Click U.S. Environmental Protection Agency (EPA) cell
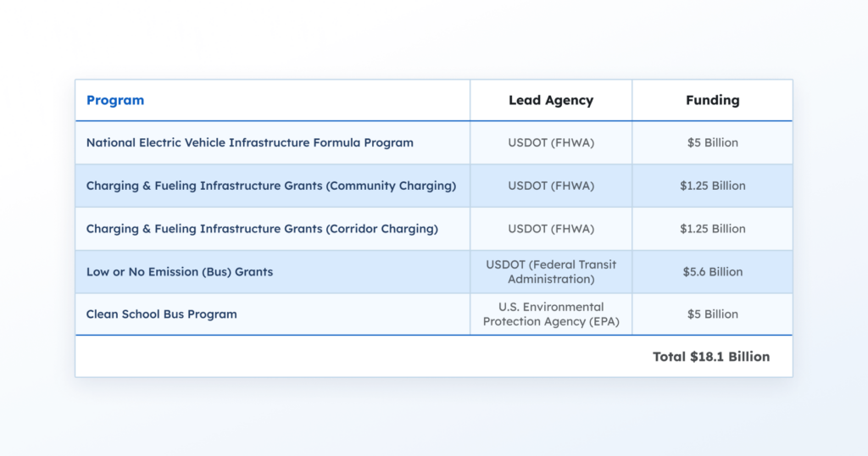The width and height of the screenshot is (868, 456). [x=551, y=314]
